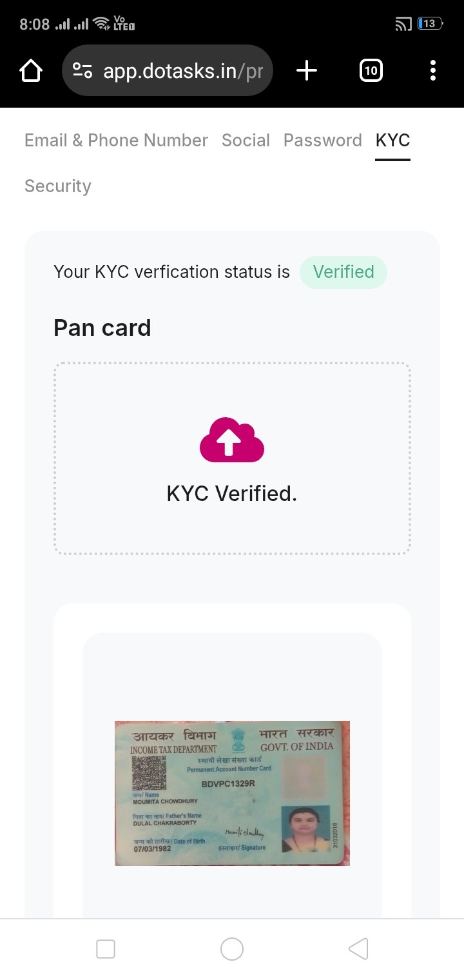Open the Security tab
Screen dimensions: 464x980
58,186
